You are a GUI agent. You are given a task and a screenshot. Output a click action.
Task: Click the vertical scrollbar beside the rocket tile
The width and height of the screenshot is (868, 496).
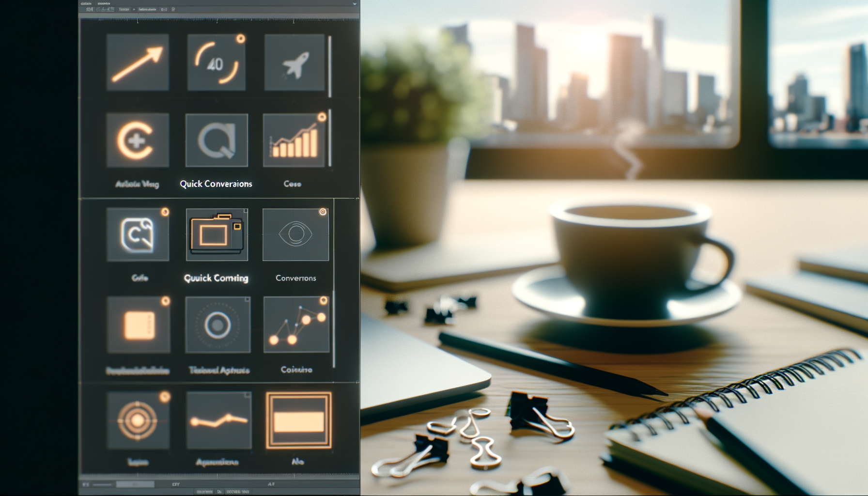point(330,67)
